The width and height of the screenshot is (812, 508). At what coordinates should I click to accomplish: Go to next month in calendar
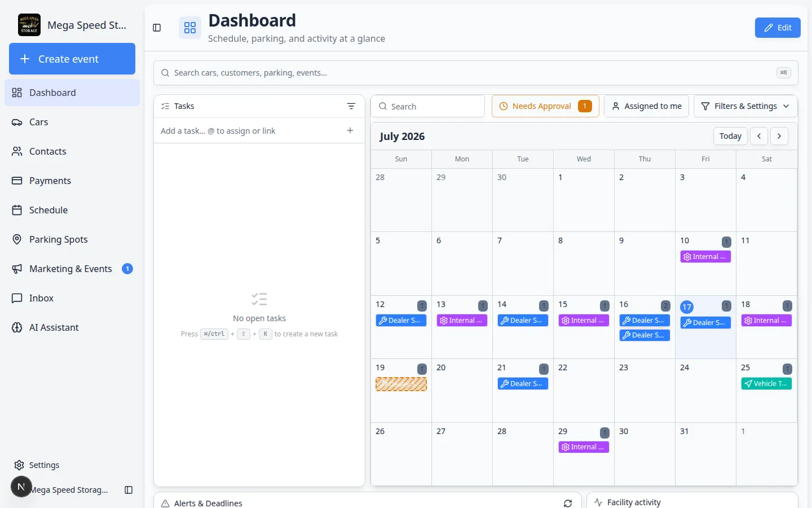(x=779, y=136)
